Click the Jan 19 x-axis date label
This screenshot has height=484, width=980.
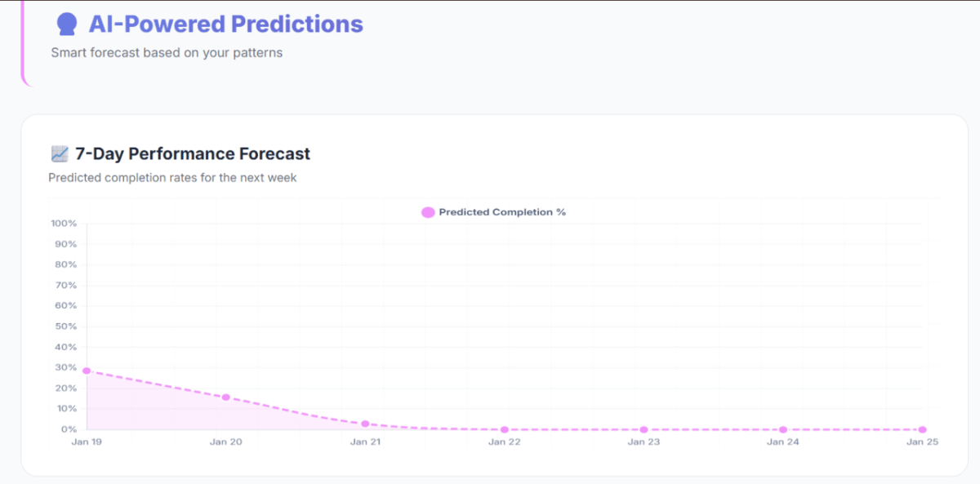click(x=87, y=442)
